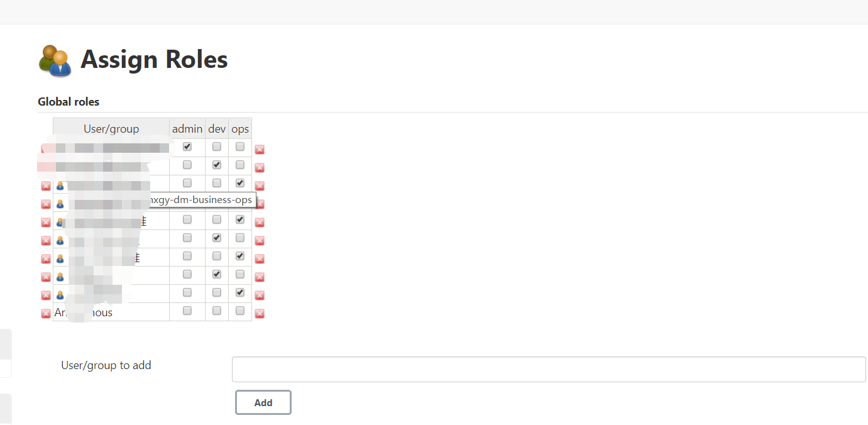This screenshot has height=425, width=868.
Task: Enable the admin checkbox for Anonymous
Action: tap(187, 311)
